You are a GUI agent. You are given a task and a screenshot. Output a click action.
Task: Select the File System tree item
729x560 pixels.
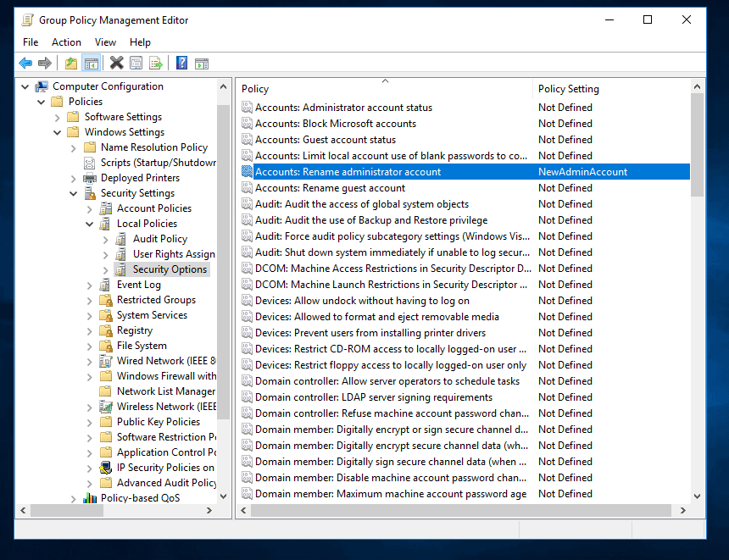tap(142, 346)
